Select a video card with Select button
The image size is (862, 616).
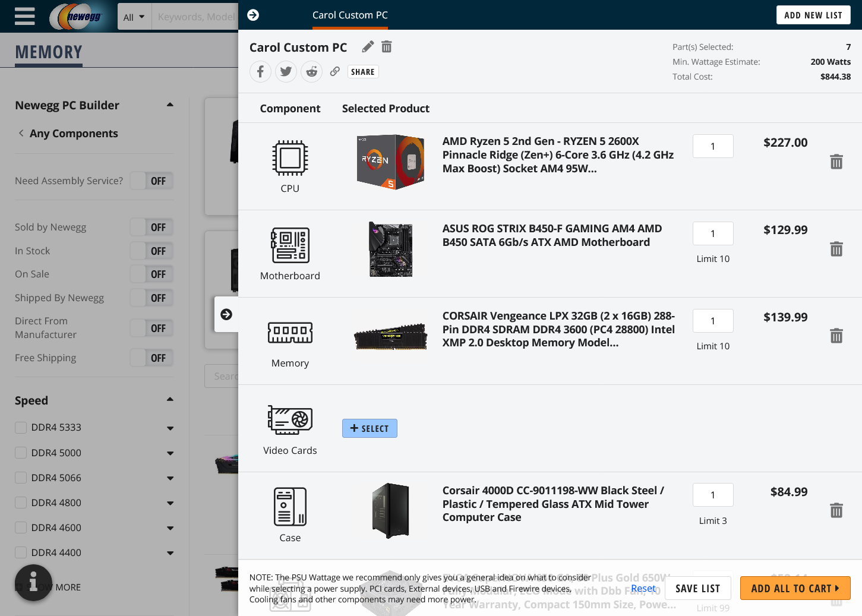[x=370, y=428]
